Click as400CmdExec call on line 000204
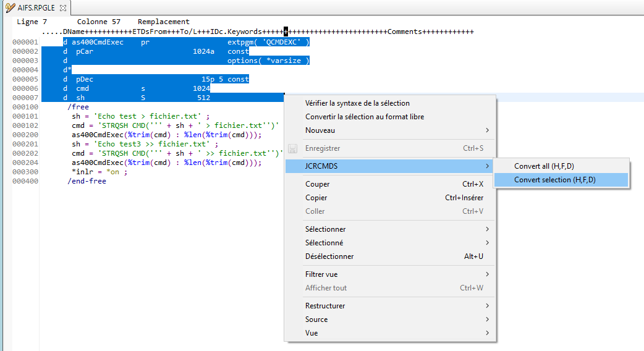The image size is (644, 351). click(x=166, y=163)
